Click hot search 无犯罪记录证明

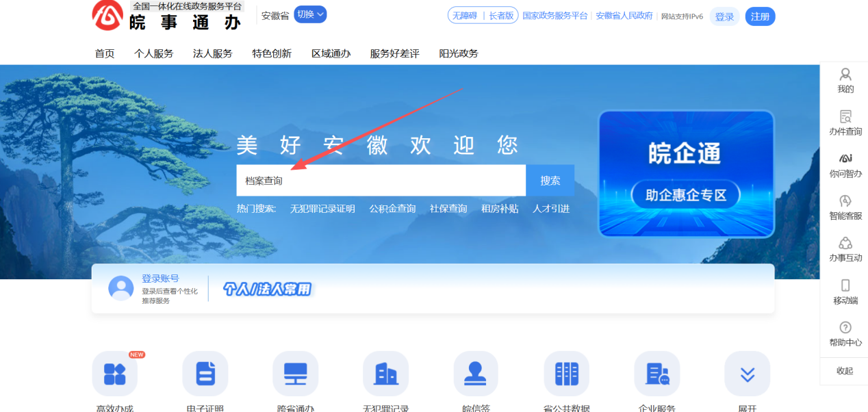tap(322, 209)
